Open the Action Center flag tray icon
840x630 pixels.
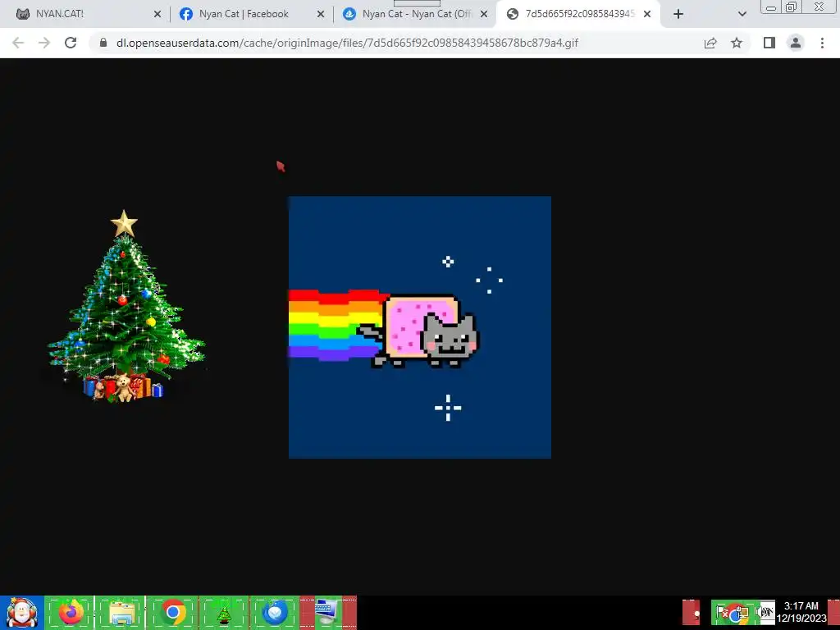tap(724, 613)
